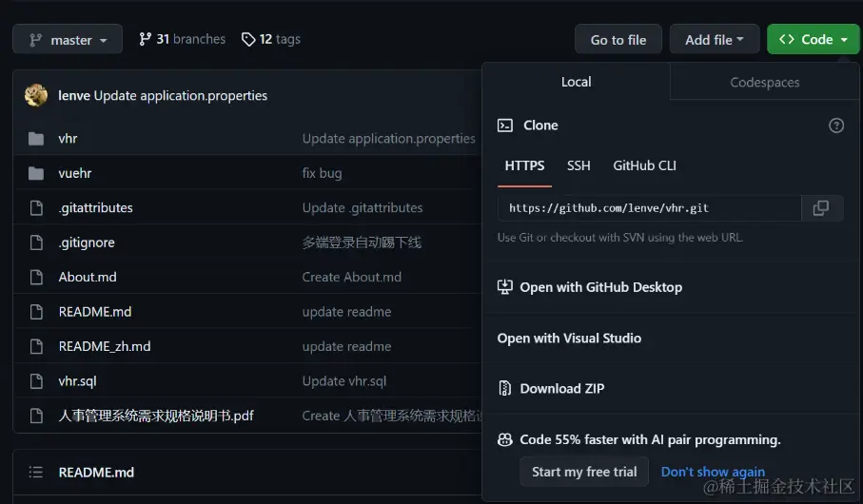Click the code brackets icon on Code button
Screen dimensions: 863x504
tap(787, 39)
